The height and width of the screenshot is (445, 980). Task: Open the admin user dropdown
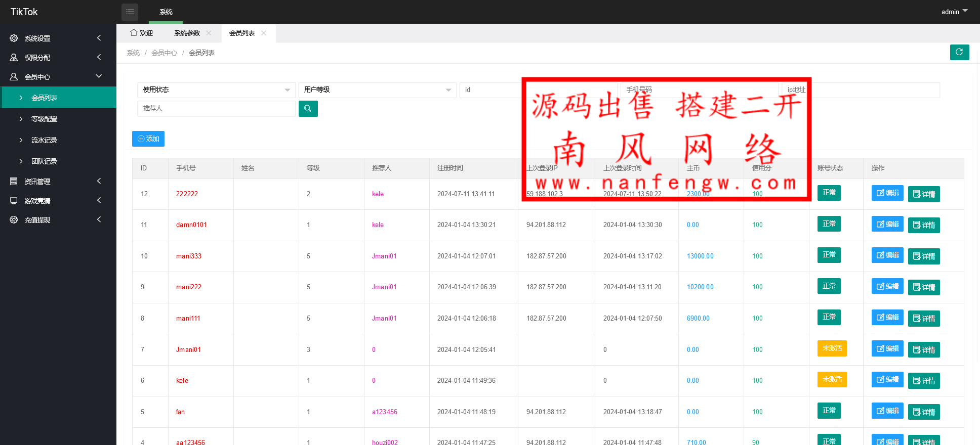pos(954,12)
